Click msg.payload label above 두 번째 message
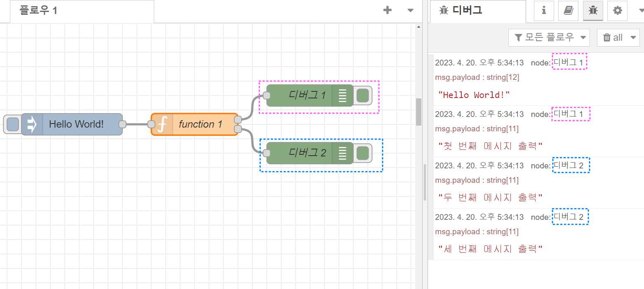The height and width of the screenshot is (289, 644). [x=477, y=180]
